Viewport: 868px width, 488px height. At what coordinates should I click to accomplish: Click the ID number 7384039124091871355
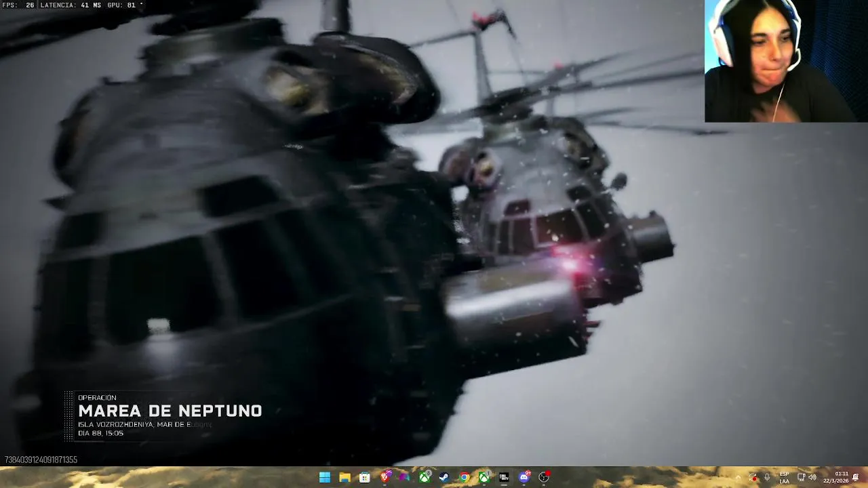coord(41,460)
